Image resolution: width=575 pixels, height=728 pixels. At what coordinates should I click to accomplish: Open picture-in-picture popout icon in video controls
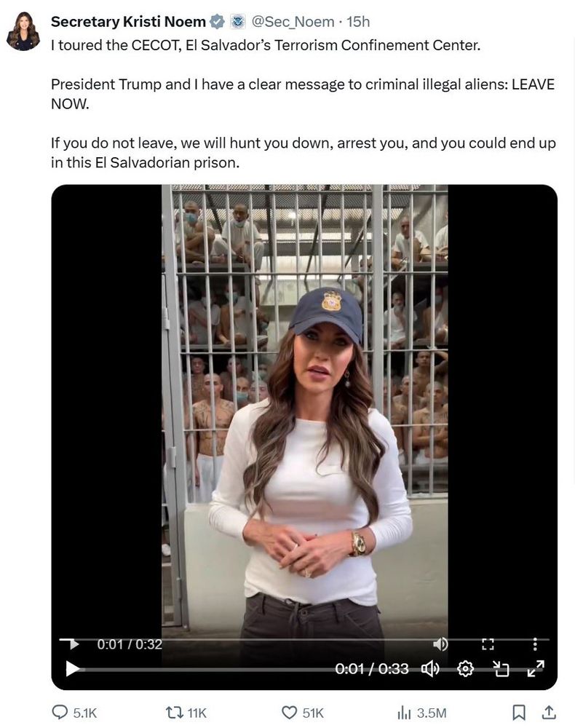point(501,669)
